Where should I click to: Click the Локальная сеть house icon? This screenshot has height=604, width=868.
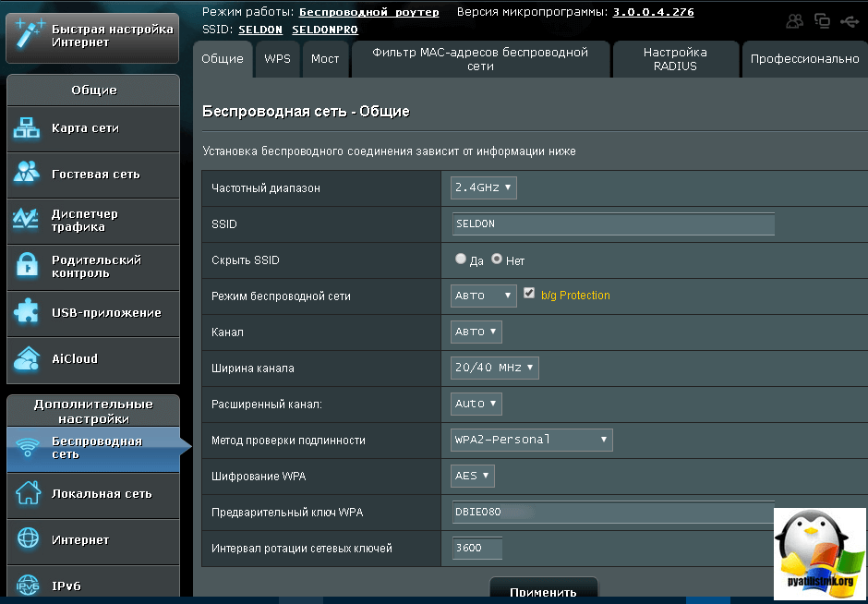(x=28, y=494)
